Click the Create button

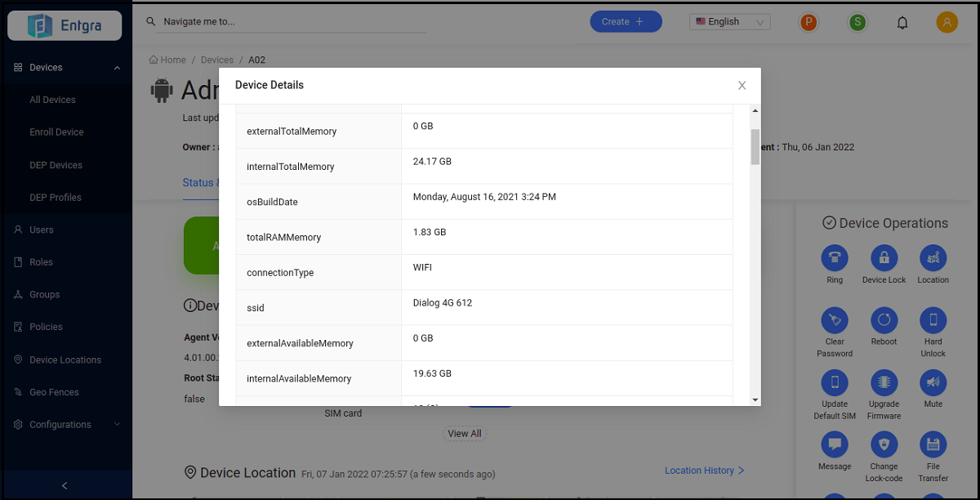tap(626, 22)
